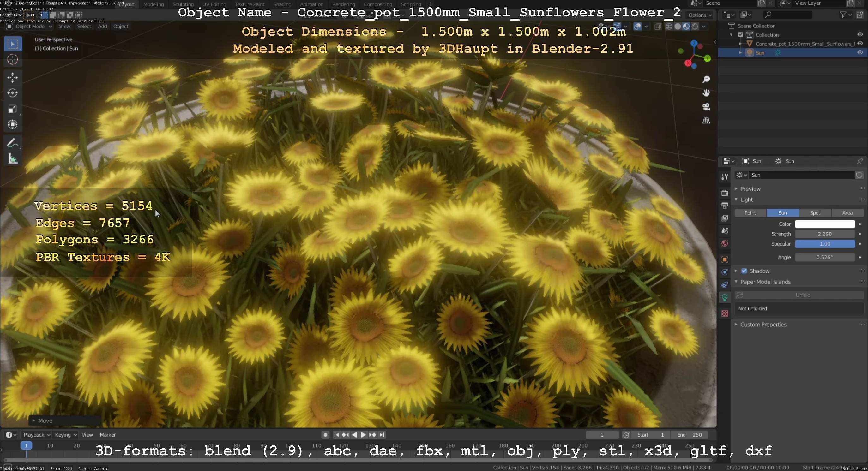Open the Render properties tab
The image size is (868, 471).
click(725, 193)
